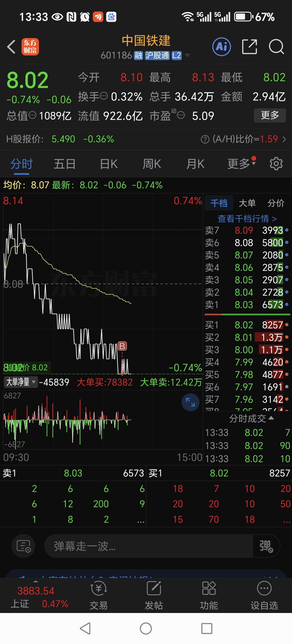Open the search magnifier icon
Screen dimensions: 292x644
tap(276, 47)
